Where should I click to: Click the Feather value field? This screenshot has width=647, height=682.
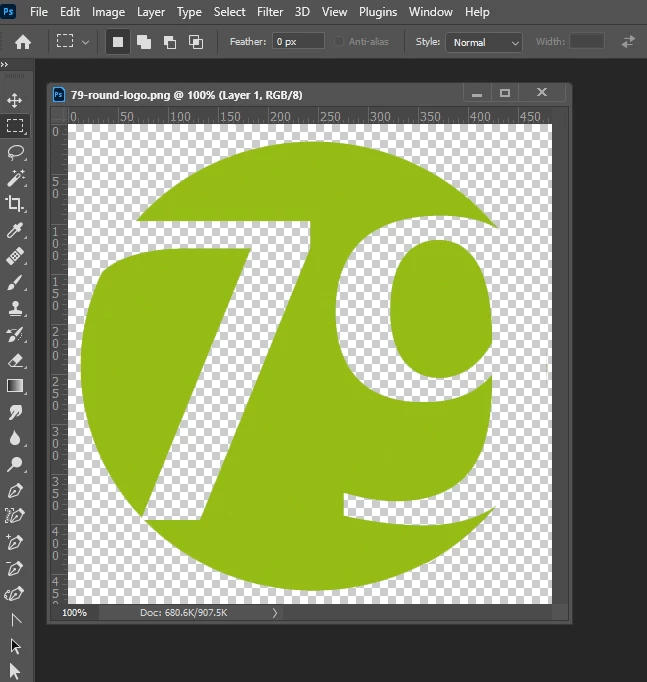pos(298,41)
